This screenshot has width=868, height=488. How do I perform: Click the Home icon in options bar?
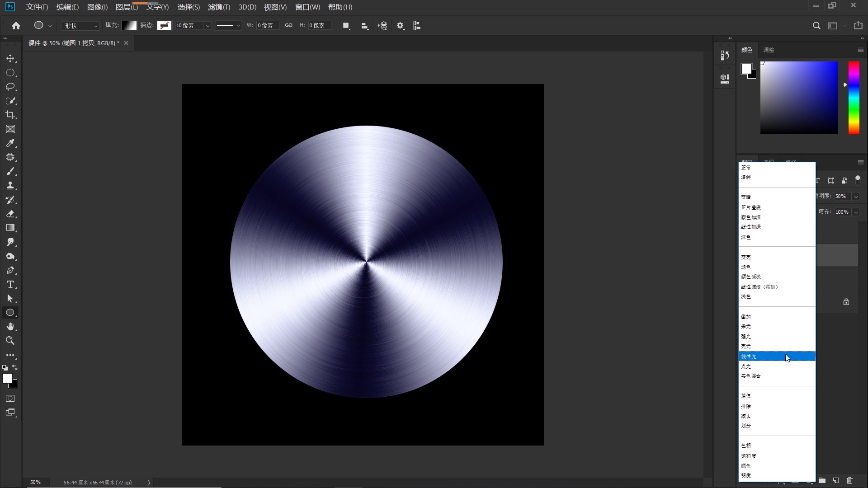point(16,26)
